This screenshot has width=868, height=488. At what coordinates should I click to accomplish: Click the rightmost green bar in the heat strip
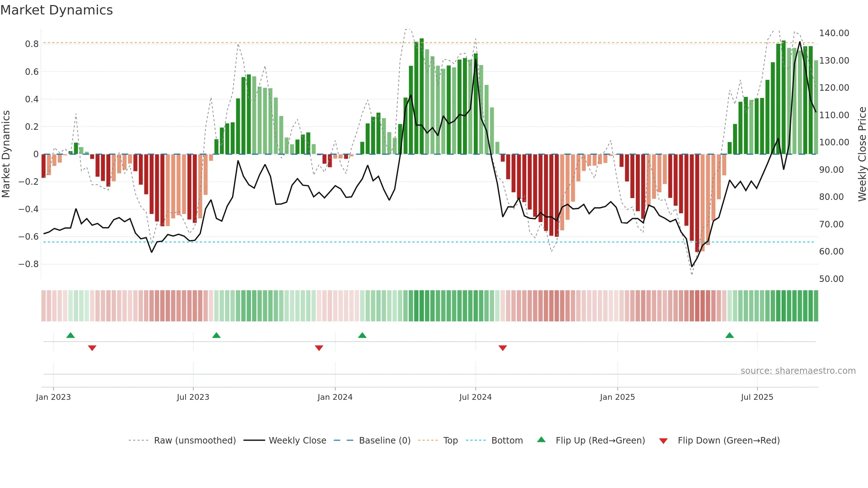816,306
